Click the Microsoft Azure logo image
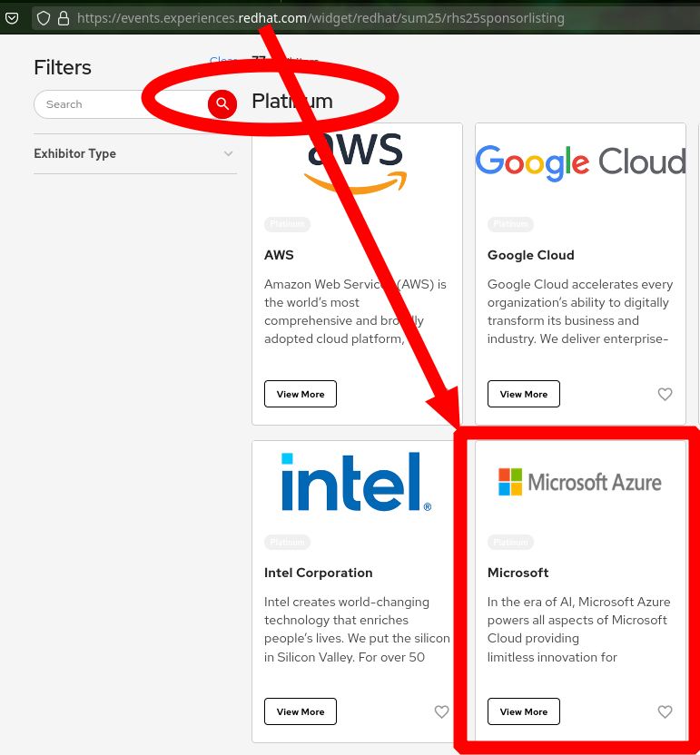The height and width of the screenshot is (755, 700). [580, 482]
